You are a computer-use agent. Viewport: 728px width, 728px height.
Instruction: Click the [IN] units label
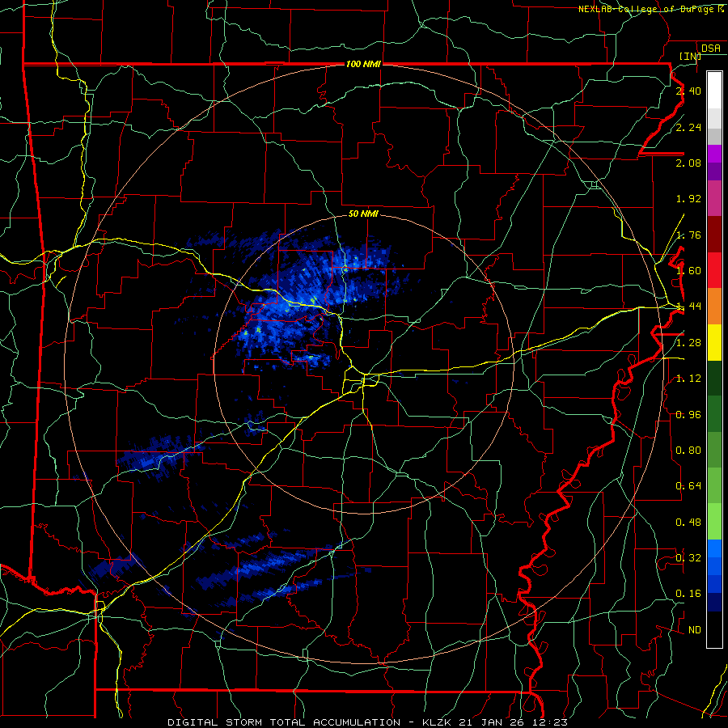[x=690, y=56]
